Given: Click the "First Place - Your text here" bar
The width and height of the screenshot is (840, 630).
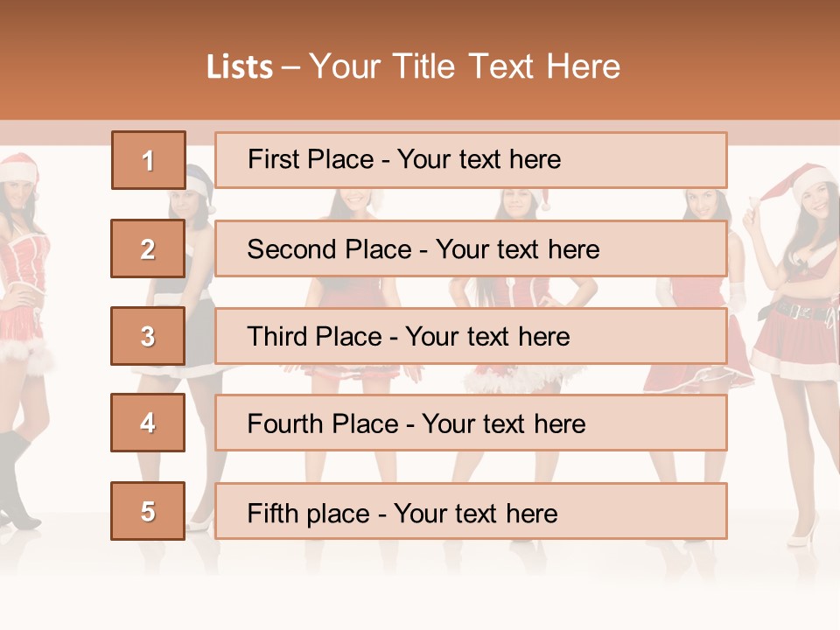Looking at the screenshot, I should (471, 160).
